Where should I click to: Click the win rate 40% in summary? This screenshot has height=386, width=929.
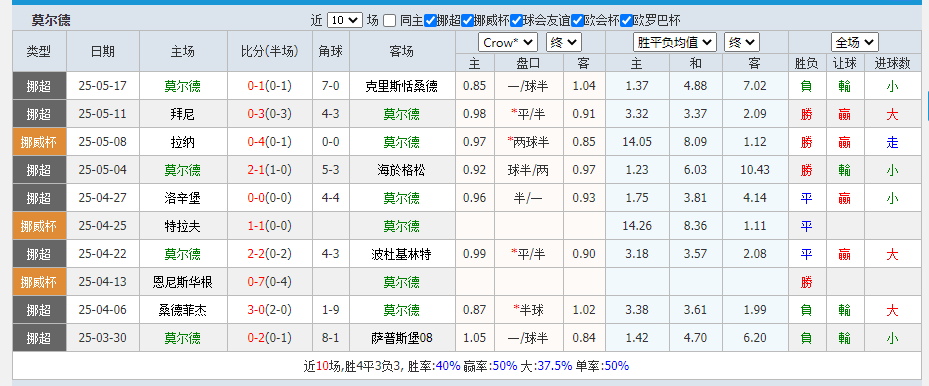click(x=448, y=366)
